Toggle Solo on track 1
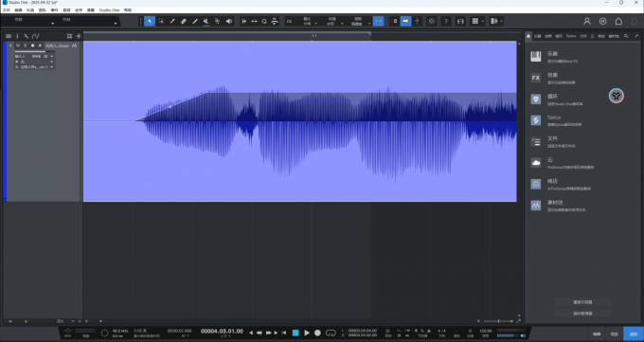644x342 pixels. click(25, 45)
